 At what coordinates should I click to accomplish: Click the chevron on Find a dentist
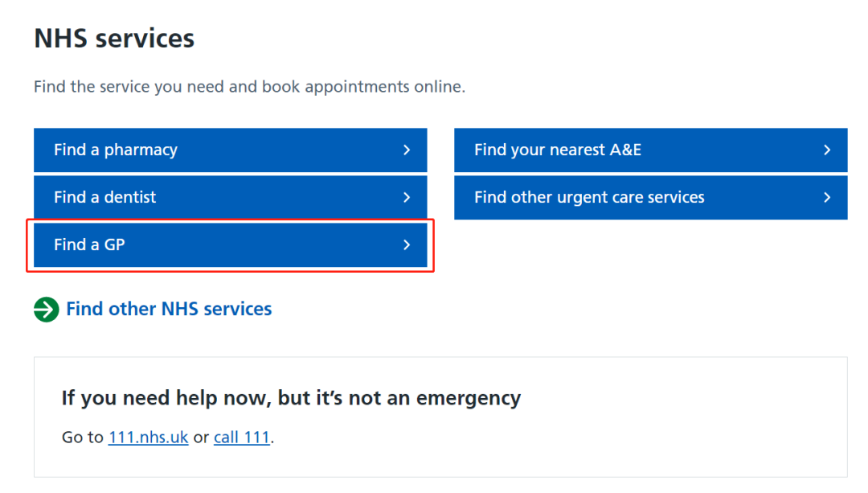click(x=407, y=198)
